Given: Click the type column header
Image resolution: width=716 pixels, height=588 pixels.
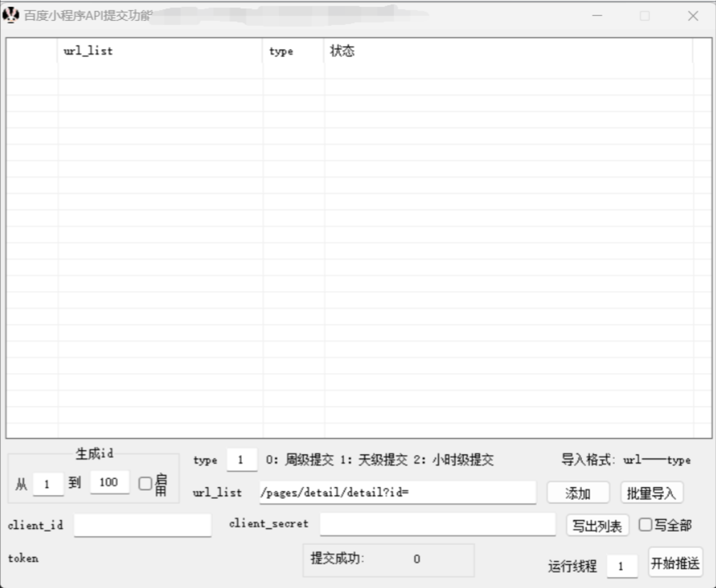Looking at the screenshot, I should click(x=294, y=51).
